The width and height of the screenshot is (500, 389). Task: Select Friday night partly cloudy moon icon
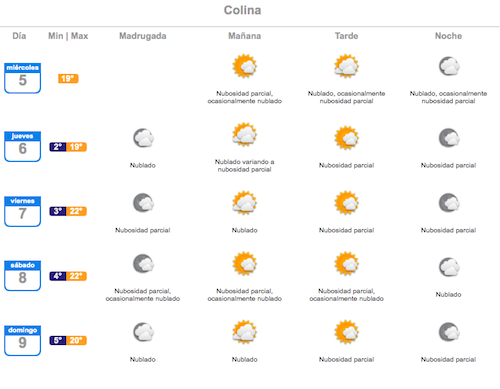pyautogui.click(x=449, y=203)
